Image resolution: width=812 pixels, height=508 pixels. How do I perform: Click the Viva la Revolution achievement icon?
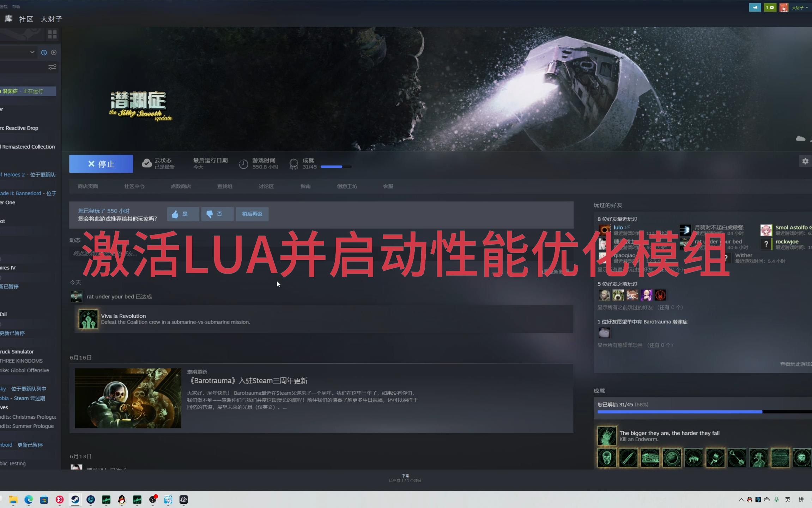(x=88, y=319)
